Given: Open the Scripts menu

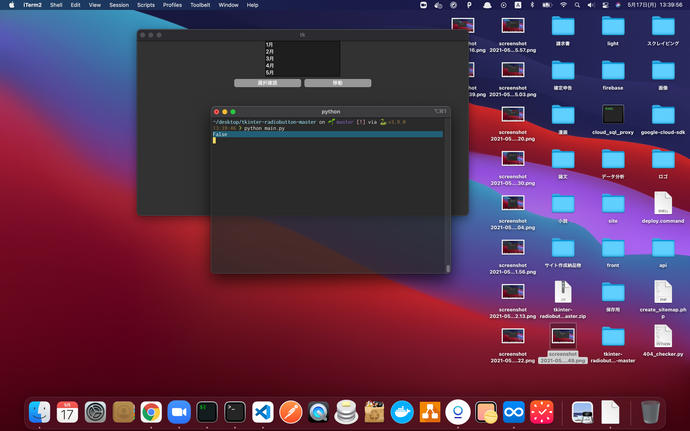Looking at the screenshot, I should click(x=146, y=5).
